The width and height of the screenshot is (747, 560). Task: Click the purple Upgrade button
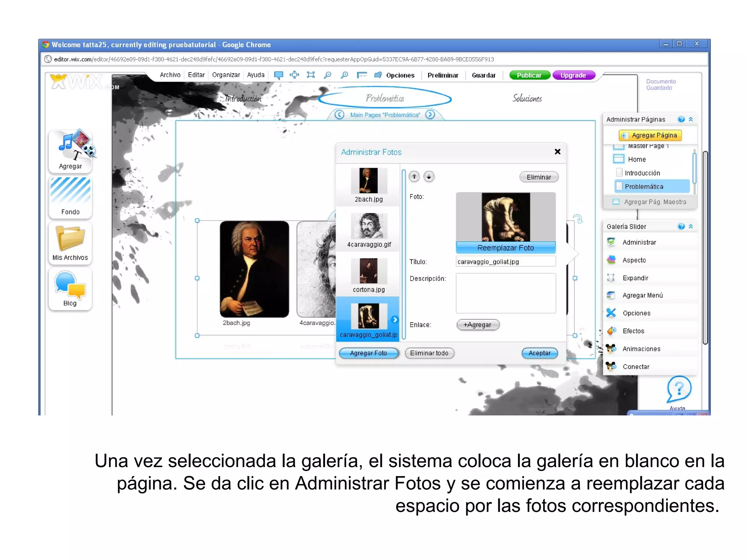pos(574,75)
